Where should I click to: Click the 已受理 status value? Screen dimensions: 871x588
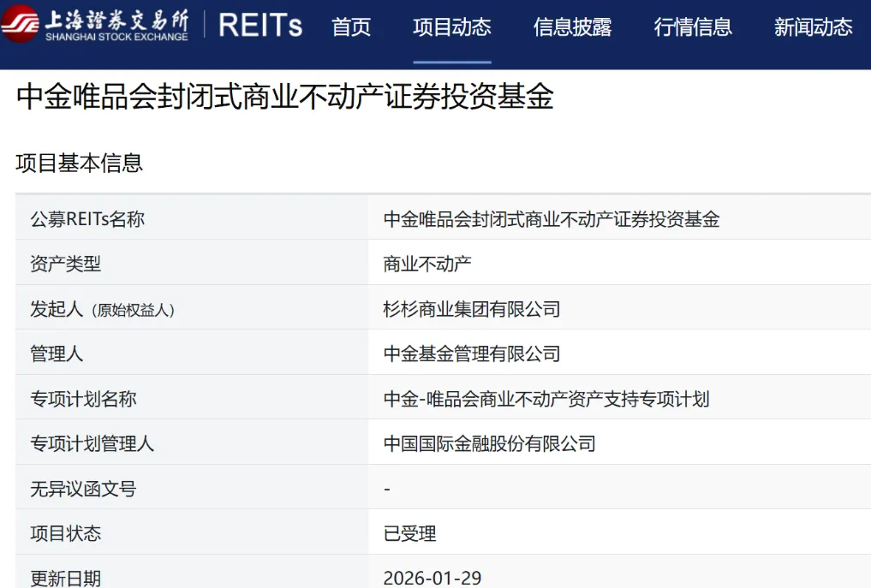coord(410,533)
